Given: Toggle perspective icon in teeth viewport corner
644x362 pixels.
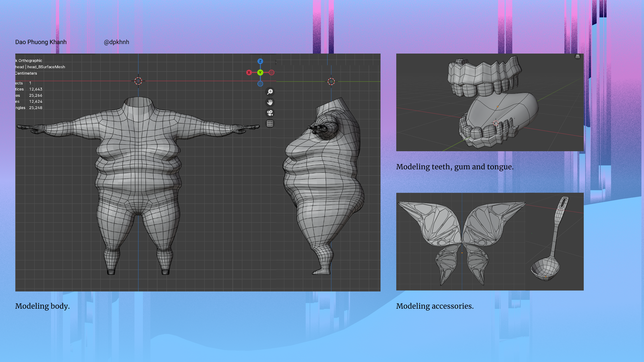Looking at the screenshot, I should (577, 56).
